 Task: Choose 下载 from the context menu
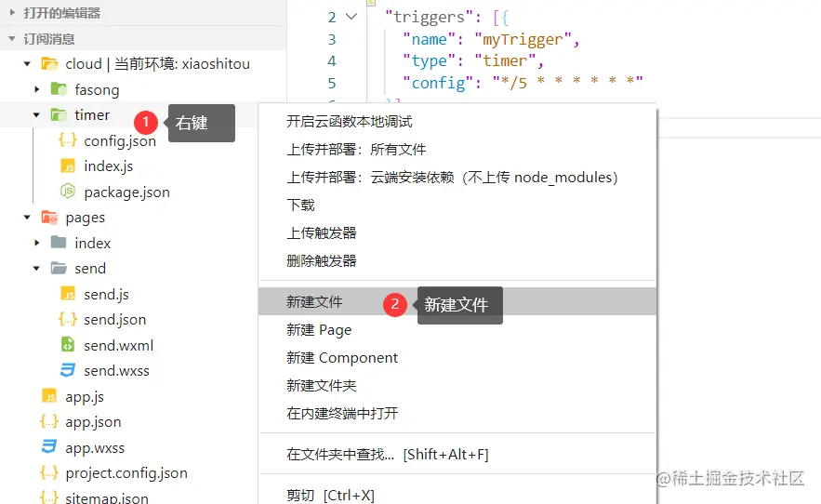457,205
